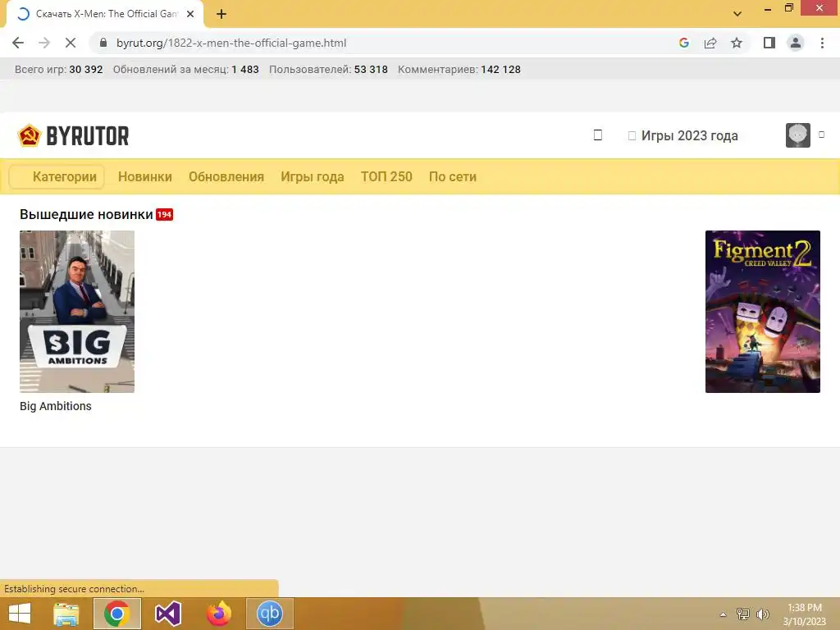Screen dimensions: 840x630
Task: Close the X-Men game tab
Action: tap(190, 14)
